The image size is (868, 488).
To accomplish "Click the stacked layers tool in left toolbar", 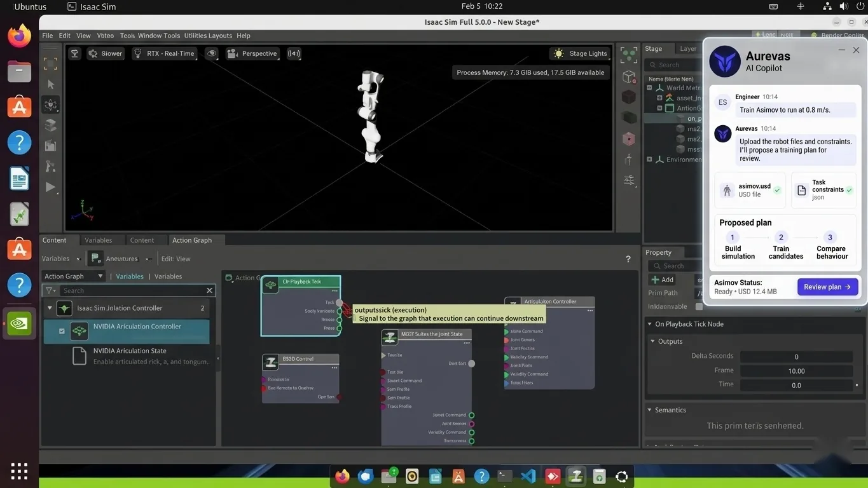I will click(x=51, y=125).
